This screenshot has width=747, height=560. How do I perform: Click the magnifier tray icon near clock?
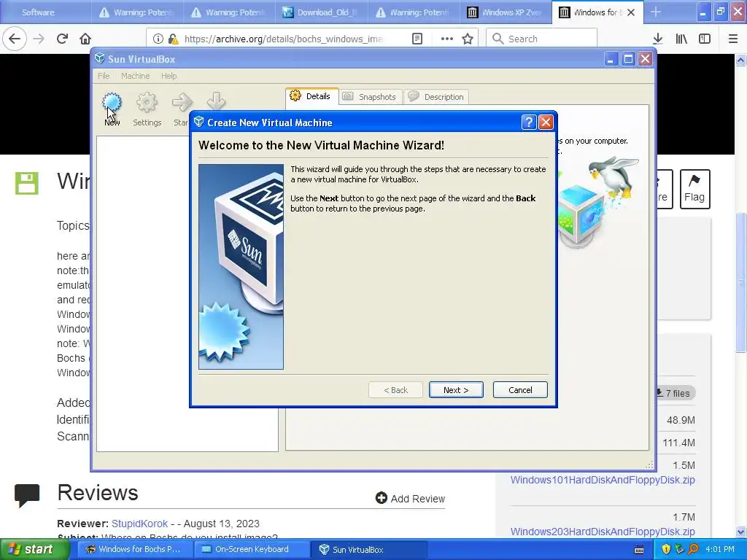click(693, 550)
